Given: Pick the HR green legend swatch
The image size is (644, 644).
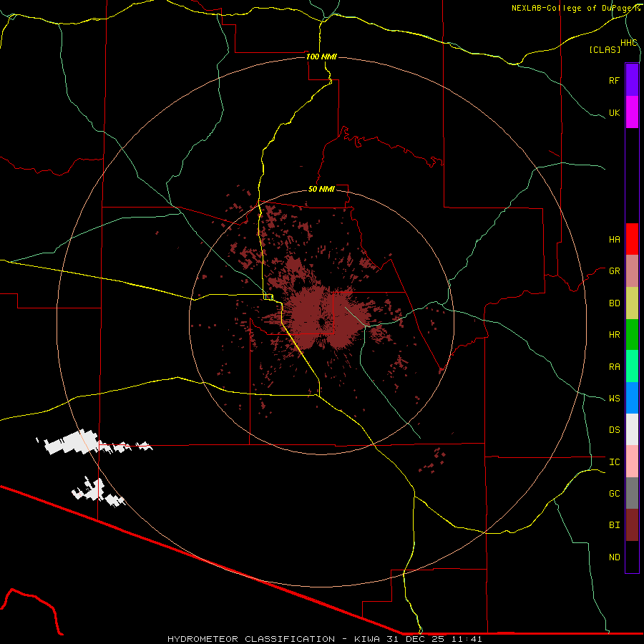Looking at the screenshot, I should tap(632, 335).
